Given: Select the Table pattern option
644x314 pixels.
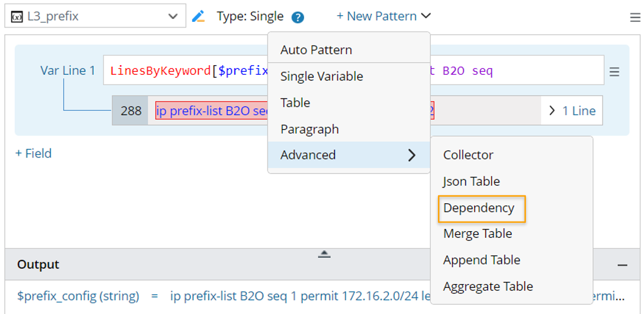Looking at the screenshot, I should 295,103.
